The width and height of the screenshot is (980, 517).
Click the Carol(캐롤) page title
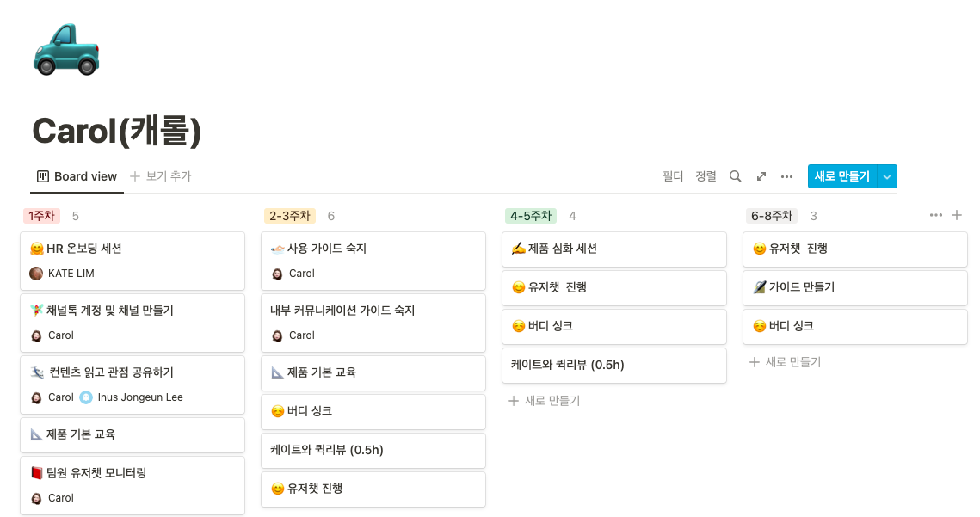pos(116,131)
